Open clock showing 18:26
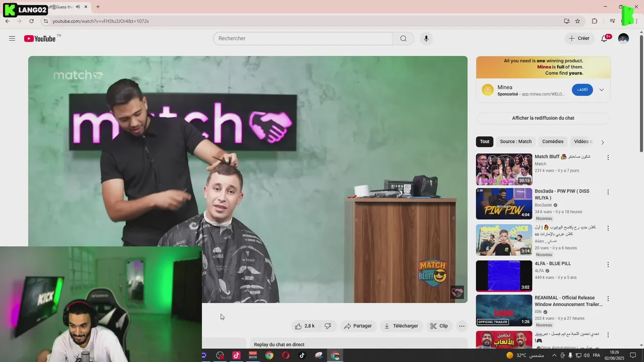The width and height of the screenshot is (644, 362). [x=614, y=355]
